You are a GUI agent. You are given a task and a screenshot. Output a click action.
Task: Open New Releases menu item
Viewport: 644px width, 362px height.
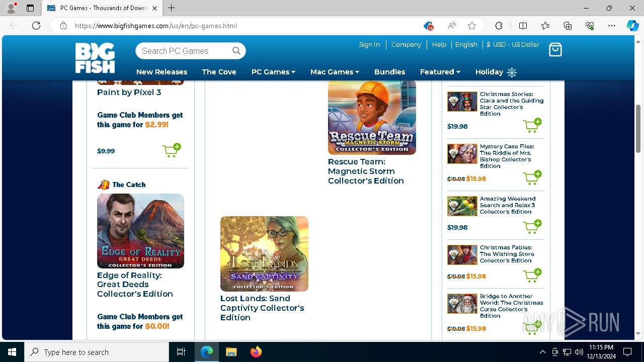(162, 72)
